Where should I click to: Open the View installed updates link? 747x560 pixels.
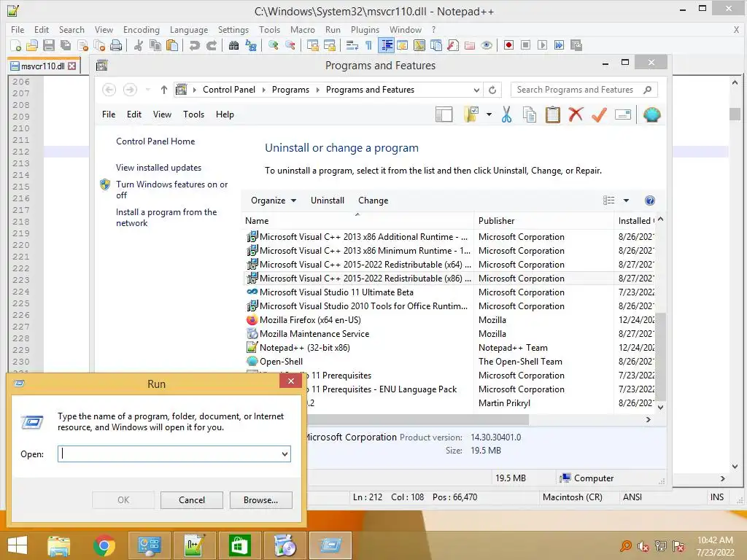click(x=158, y=168)
